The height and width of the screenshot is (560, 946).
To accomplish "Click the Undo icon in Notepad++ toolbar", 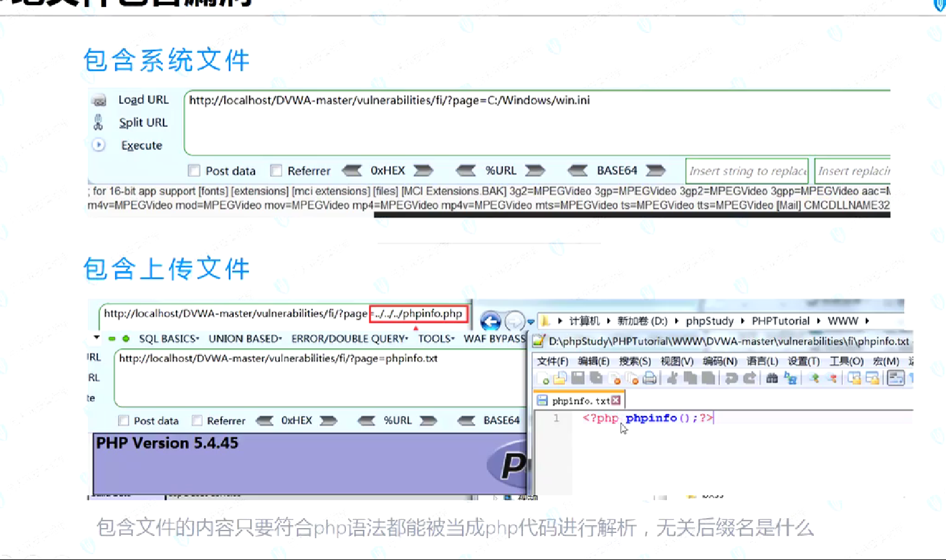I will (731, 378).
